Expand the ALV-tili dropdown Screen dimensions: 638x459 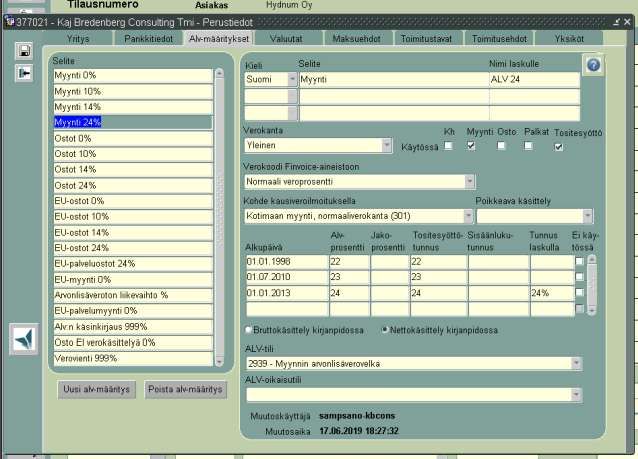(576, 363)
